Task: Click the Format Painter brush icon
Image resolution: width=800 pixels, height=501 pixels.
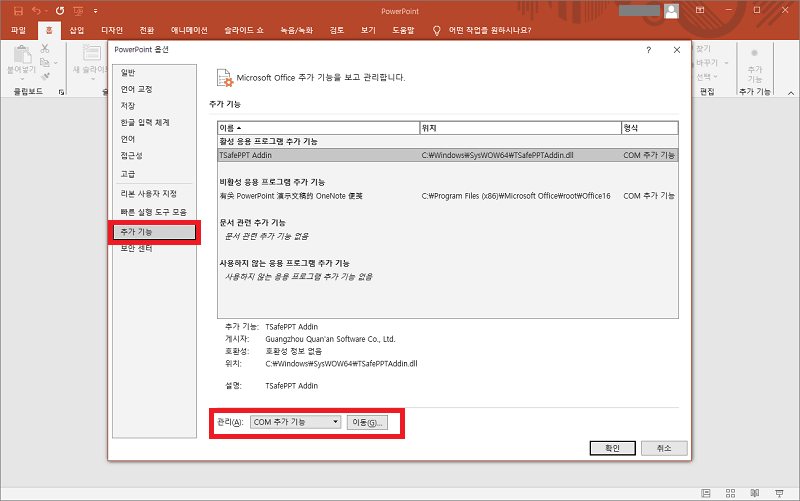Action: click(45, 77)
